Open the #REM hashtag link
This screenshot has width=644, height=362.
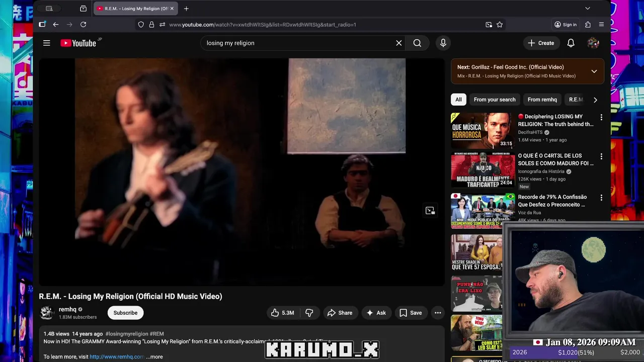coord(156,334)
